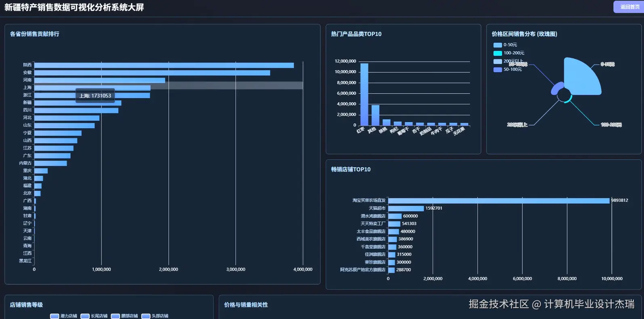Click the 宁夏 axis label
644x319 pixels.
(x=27, y=133)
